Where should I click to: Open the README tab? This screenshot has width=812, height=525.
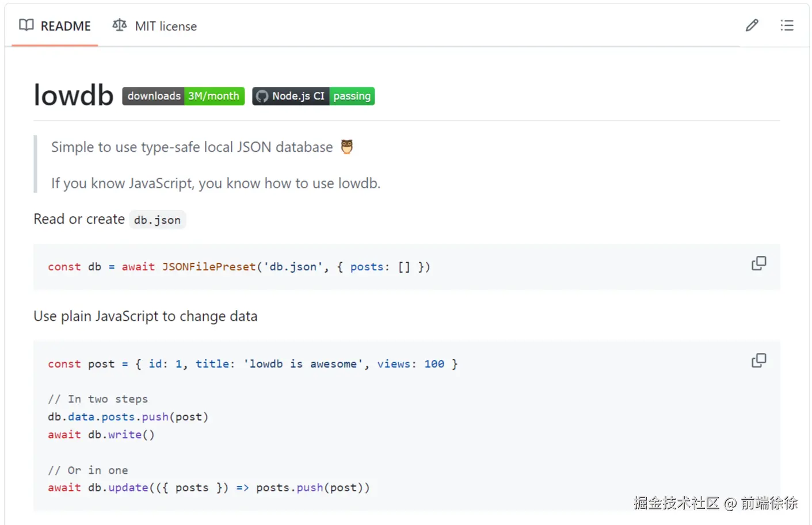click(55, 26)
